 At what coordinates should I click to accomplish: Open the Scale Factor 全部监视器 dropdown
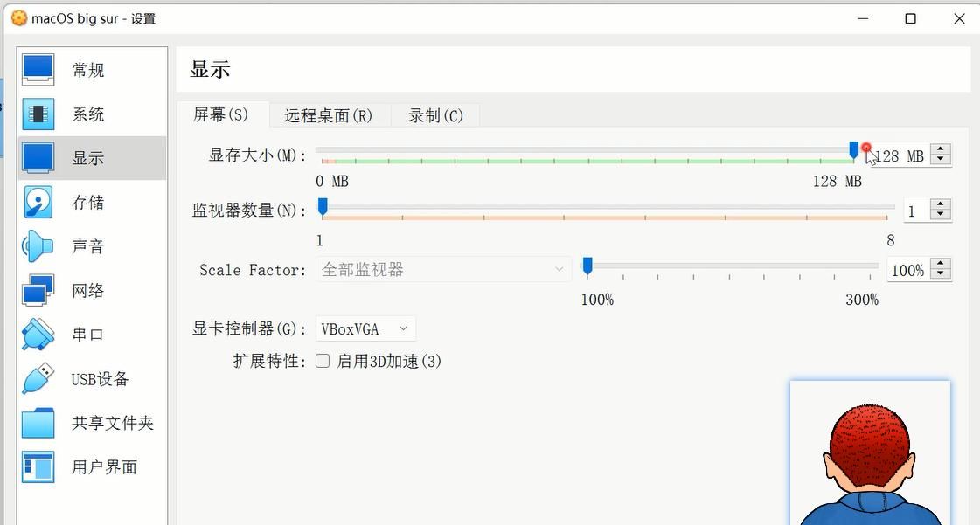[x=442, y=270]
